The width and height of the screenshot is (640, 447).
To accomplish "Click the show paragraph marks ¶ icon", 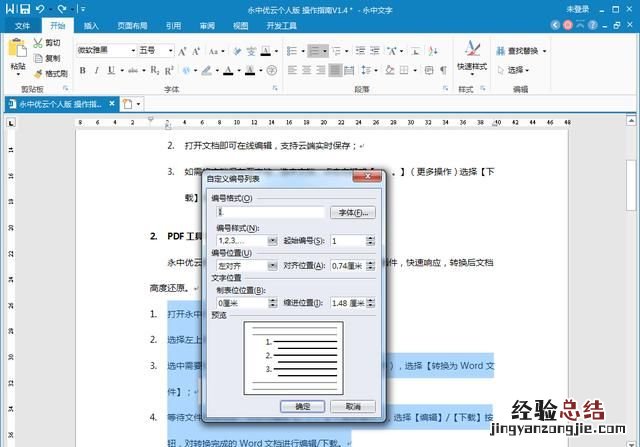I will click(443, 70).
